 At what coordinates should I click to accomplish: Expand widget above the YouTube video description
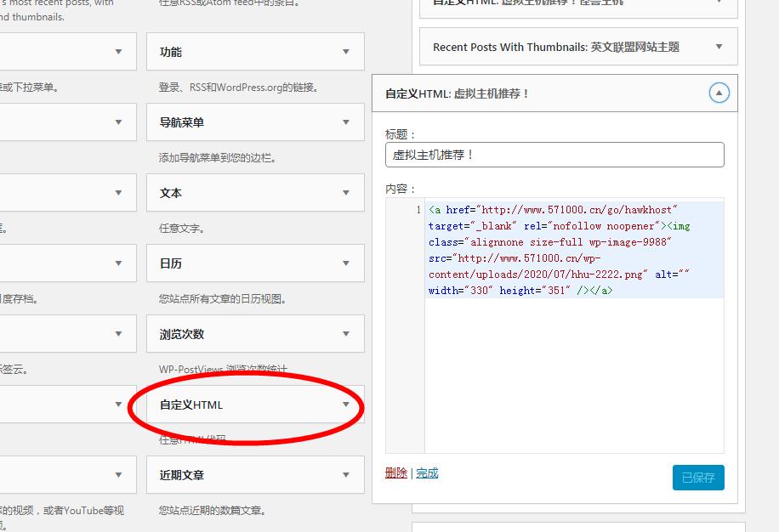[x=118, y=475]
